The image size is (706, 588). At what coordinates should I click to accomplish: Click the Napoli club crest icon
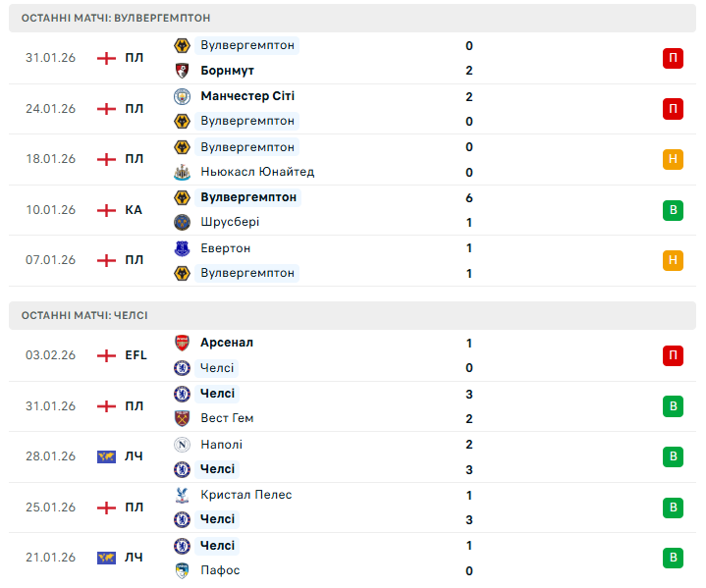(x=182, y=445)
